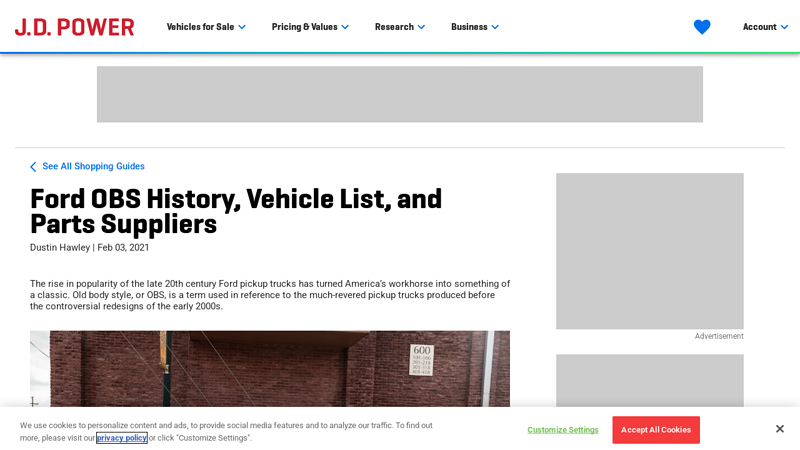The height and width of the screenshot is (450, 800).
Task: Expand the Vehicles for Sale menu
Action: point(206,27)
